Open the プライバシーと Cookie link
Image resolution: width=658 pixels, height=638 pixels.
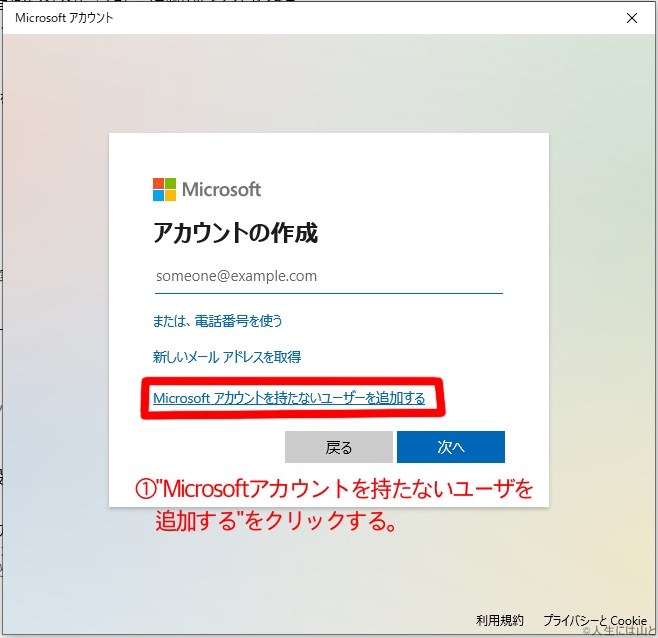pos(595,620)
